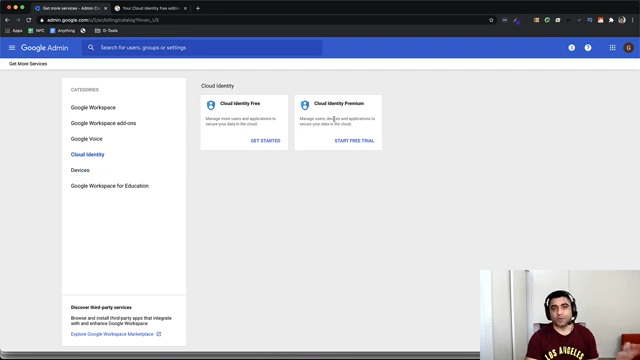This screenshot has width=640, height=360.
Task: Click the Chrome profile avatar
Action: click(x=622, y=20)
